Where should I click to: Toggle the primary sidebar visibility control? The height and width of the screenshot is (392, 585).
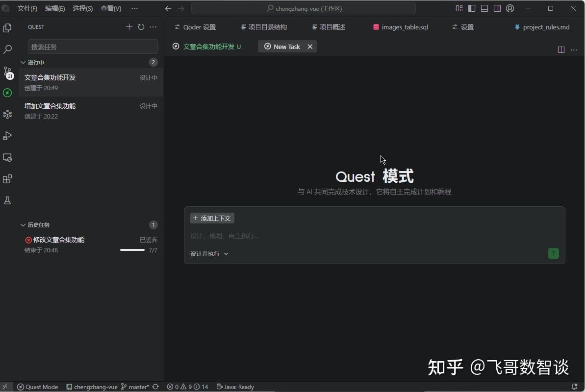point(471,8)
